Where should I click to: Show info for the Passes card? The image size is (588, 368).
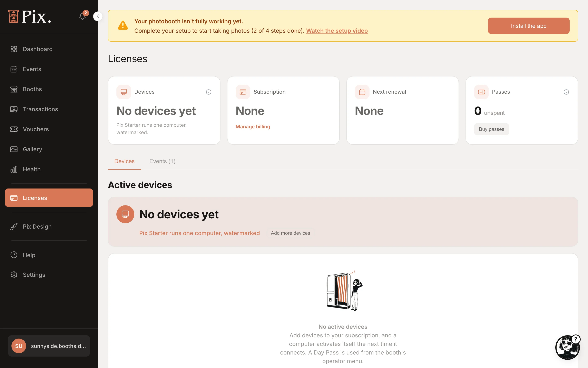(x=566, y=92)
